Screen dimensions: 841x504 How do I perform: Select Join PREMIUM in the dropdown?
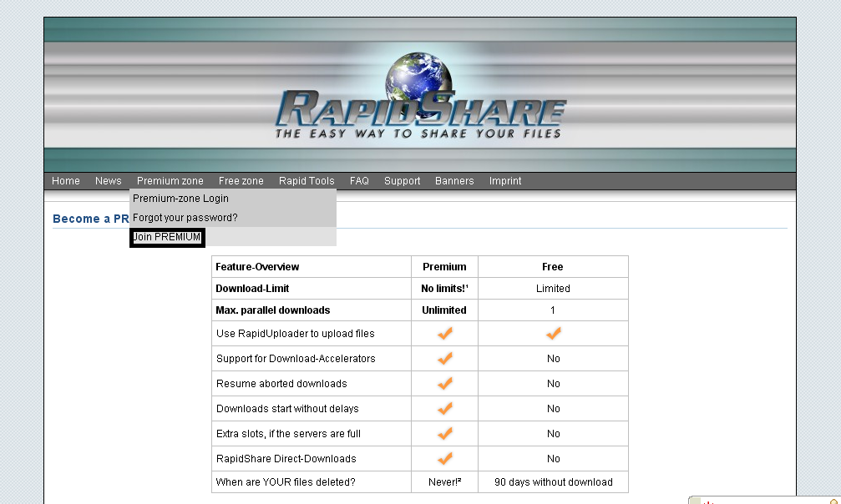pos(233,237)
